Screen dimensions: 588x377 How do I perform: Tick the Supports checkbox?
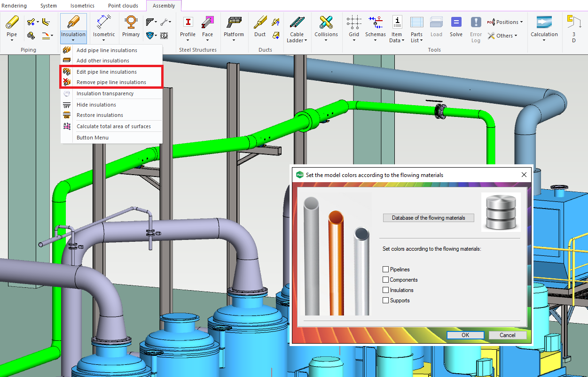pyautogui.click(x=386, y=300)
